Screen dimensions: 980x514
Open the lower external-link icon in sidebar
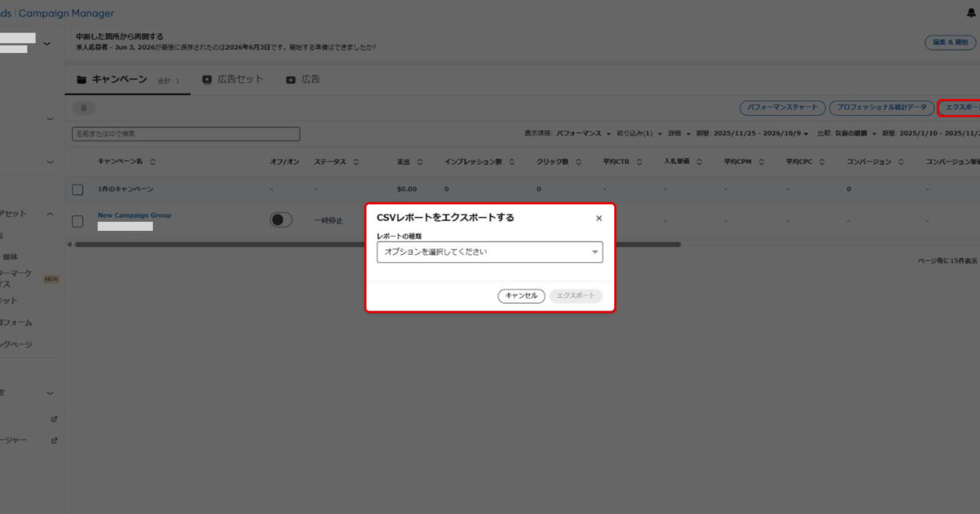click(54, 441)
